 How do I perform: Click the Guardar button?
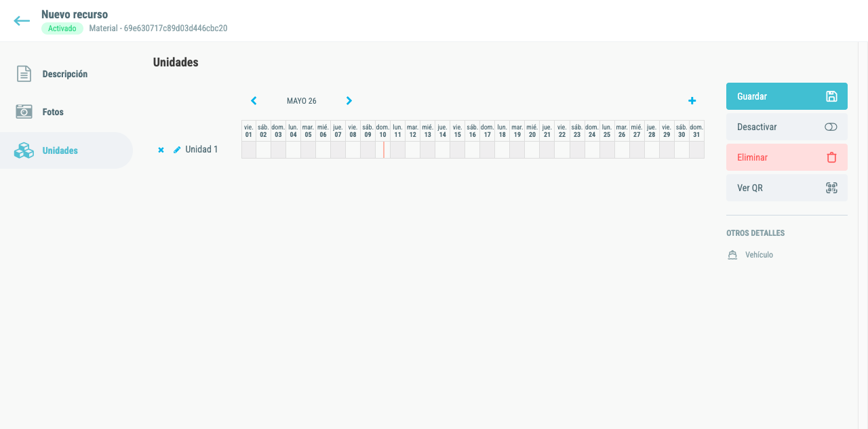(787, 96)
